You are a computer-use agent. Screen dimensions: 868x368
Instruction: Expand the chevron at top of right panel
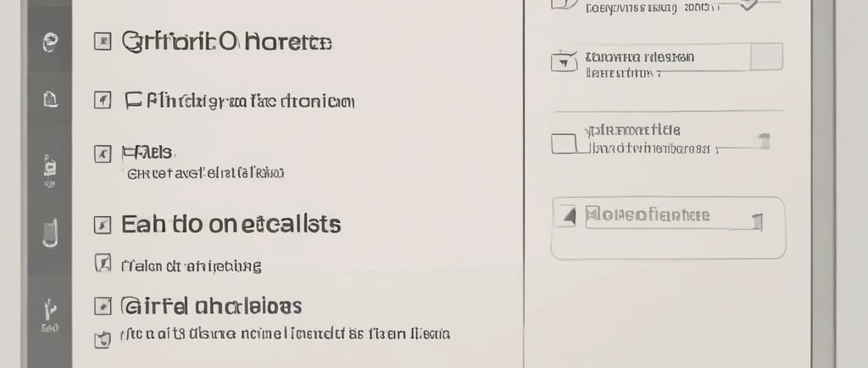748,6
